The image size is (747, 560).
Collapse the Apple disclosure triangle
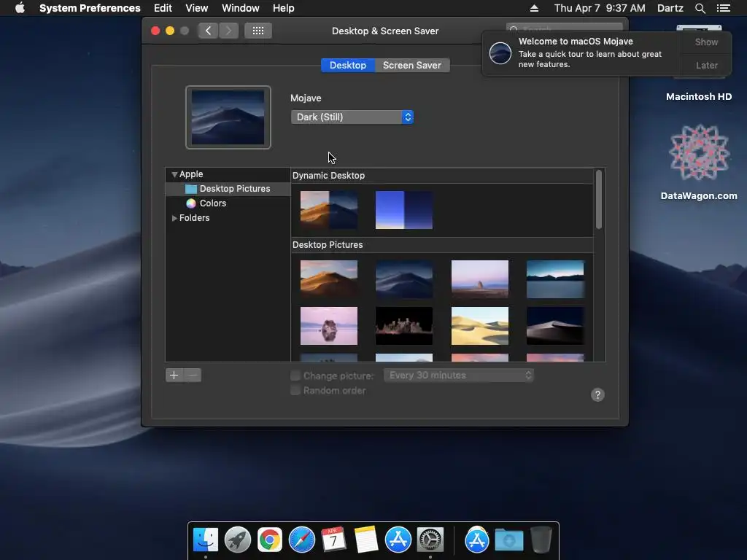click(174, 175)
